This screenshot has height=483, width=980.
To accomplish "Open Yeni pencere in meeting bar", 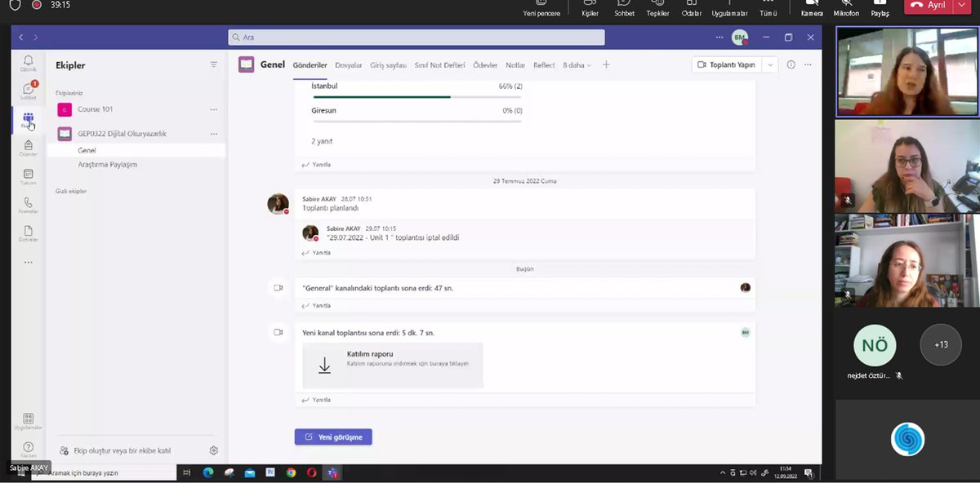I will pyautogui.click(x=541, y=9).
